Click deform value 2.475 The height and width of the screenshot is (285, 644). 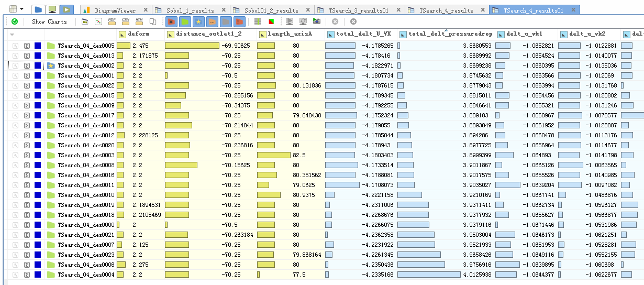click(x=140, y=46)
